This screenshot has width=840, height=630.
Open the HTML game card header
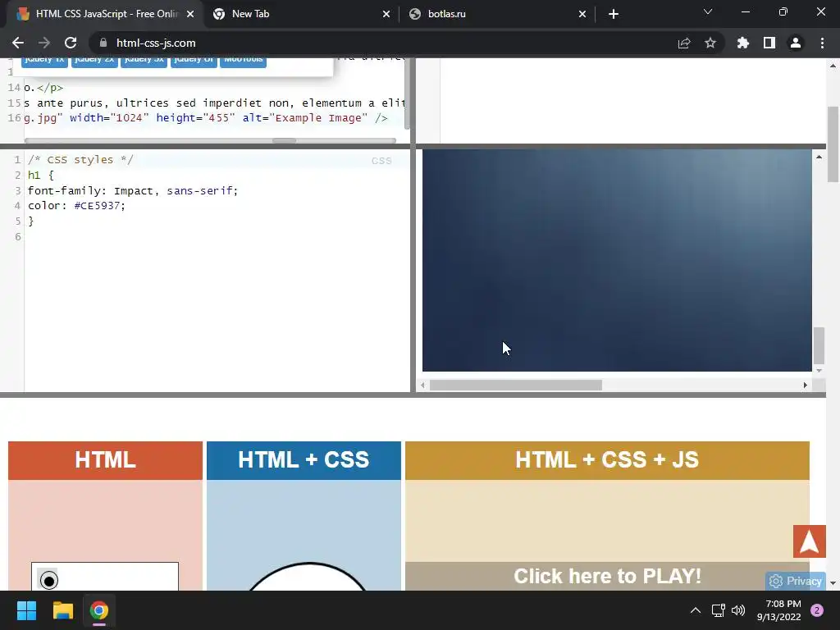click(106, 460)
